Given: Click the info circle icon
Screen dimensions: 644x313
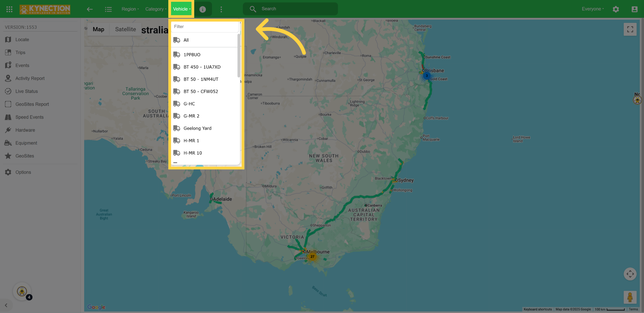Looking at the screenshot, I should [203, 9].
